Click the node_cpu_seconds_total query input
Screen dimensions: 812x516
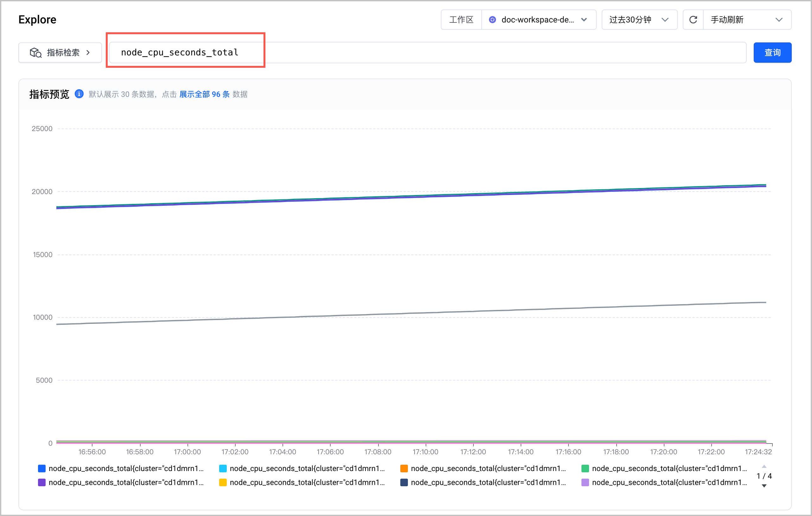point(427,53)
